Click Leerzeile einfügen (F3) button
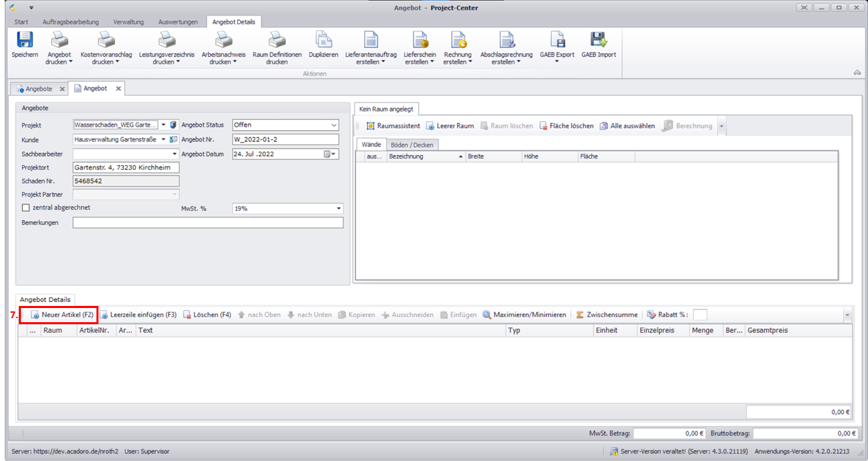Image resolution: width=868 pixels, height=461 pixels. tap(138, 315)
